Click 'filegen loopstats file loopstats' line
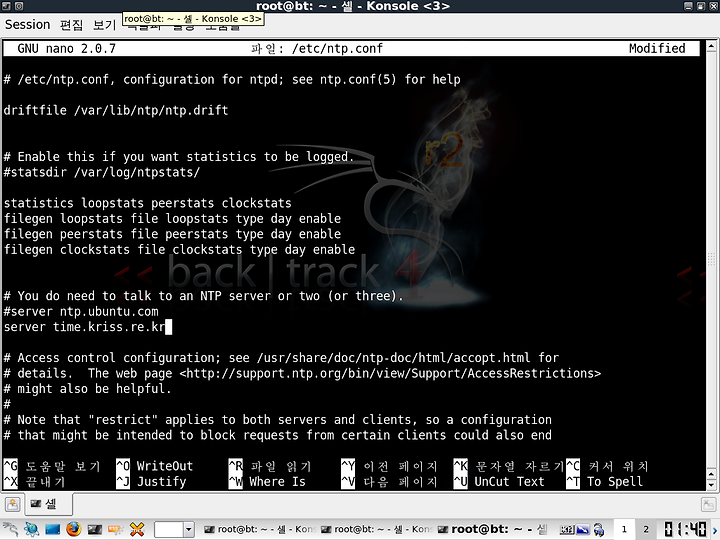This screenshot has height=540, width=720. click(172, 219)
